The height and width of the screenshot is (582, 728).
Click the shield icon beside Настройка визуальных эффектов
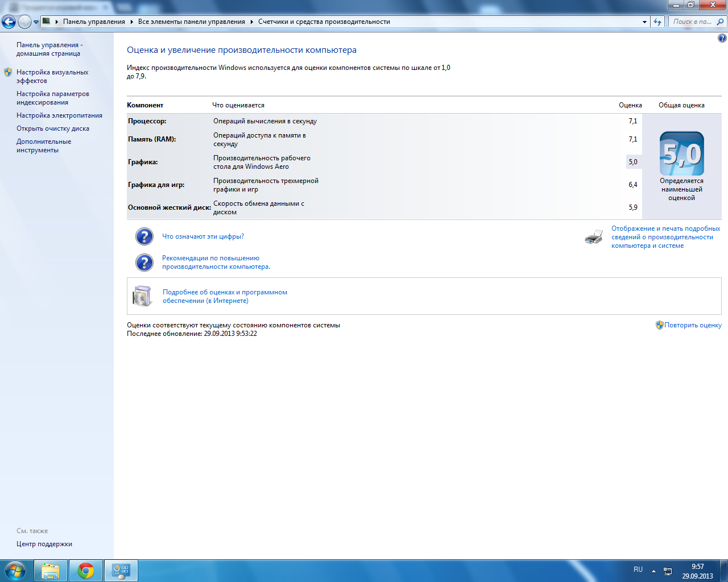pyautogui.click(x=8, y=72)
